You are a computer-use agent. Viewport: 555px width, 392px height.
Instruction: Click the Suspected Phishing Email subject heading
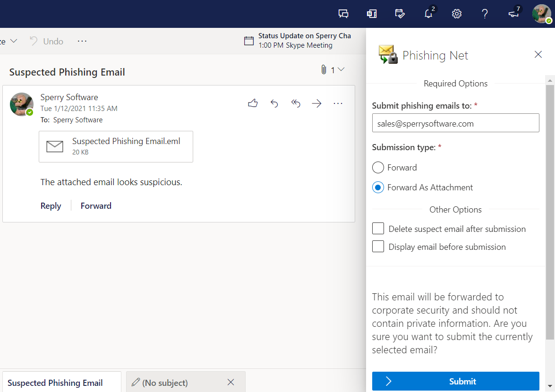click(x=67, y=72)
